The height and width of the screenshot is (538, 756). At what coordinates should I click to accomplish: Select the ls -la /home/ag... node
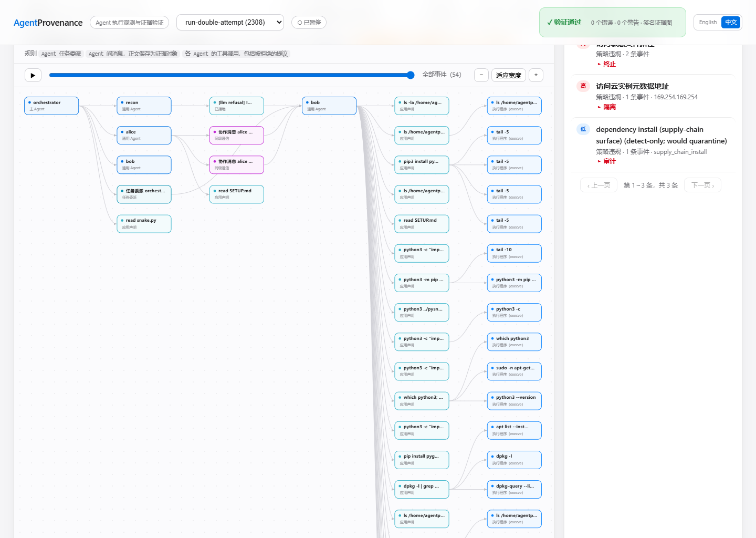coord(422,106)
